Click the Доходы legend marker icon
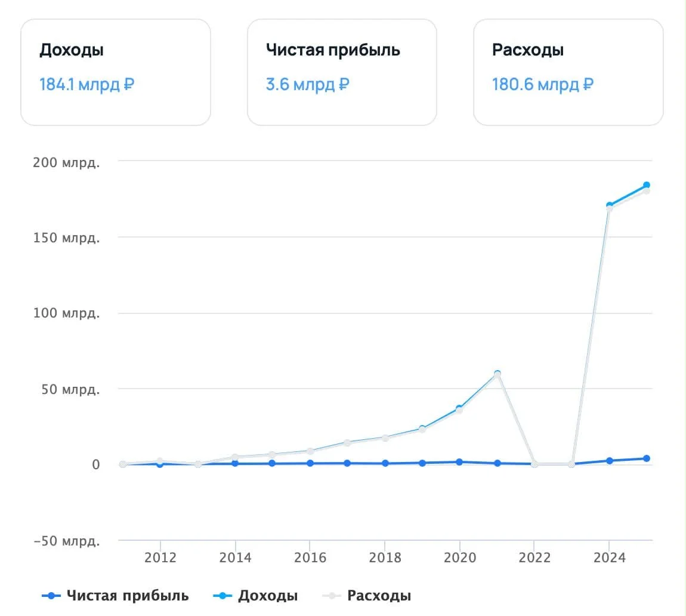Viewport: 686px width, 616px height. 223,596
